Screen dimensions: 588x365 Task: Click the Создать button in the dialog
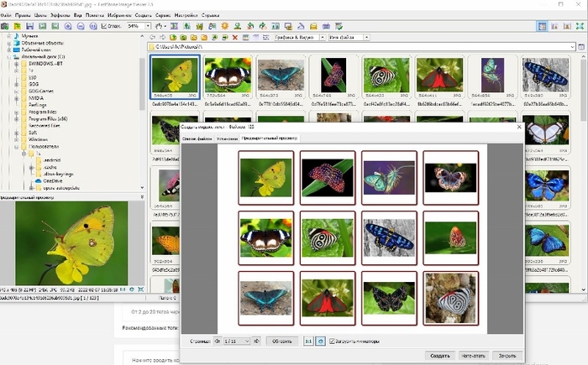tap(442, 355)
